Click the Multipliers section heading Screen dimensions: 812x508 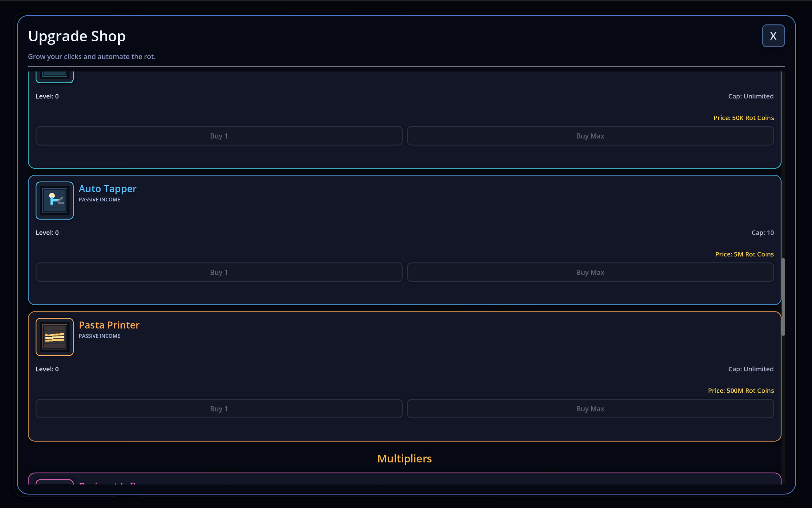coord(405,459)
